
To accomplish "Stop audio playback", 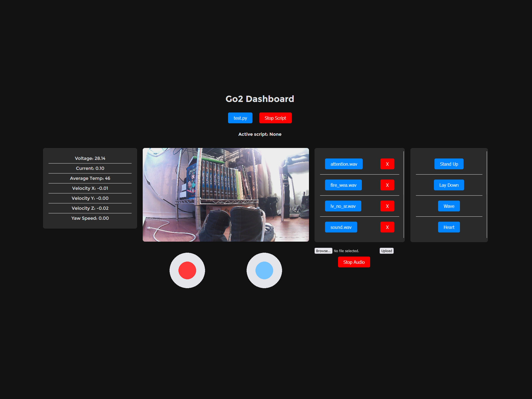I will point(354,262).
